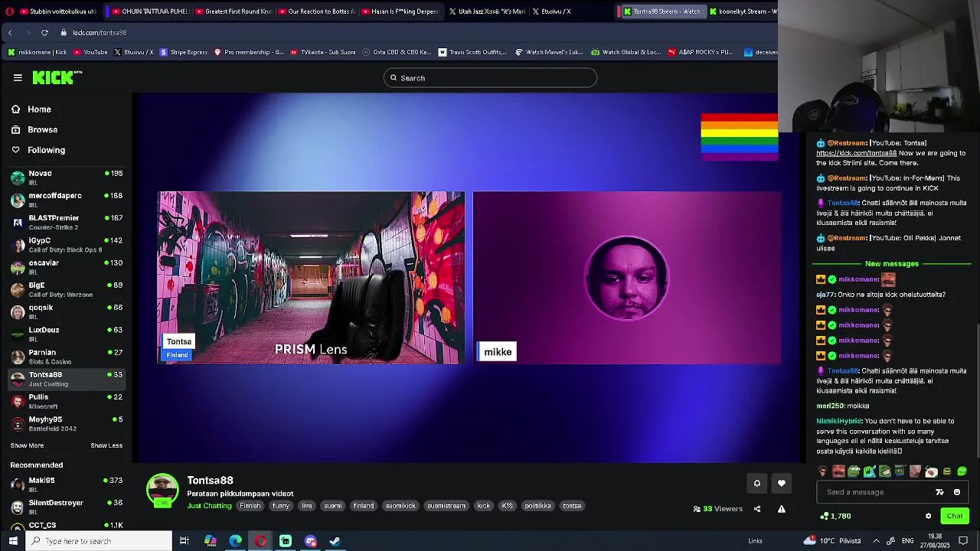Click the green Chat send button

click(x=955, y=516)
